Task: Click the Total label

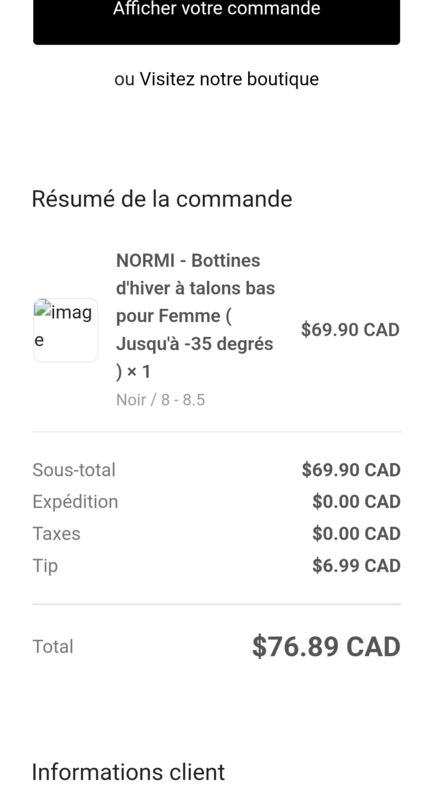Action: point(53,646)
